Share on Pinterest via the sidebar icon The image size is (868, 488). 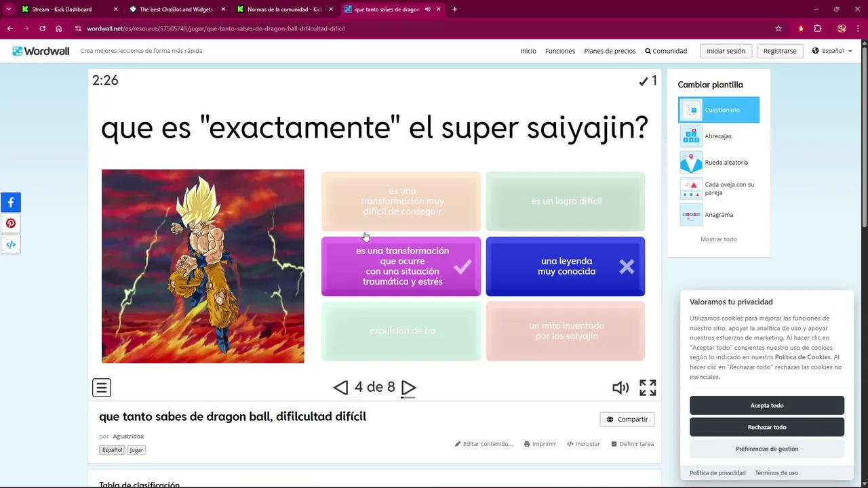pos(11,223)
